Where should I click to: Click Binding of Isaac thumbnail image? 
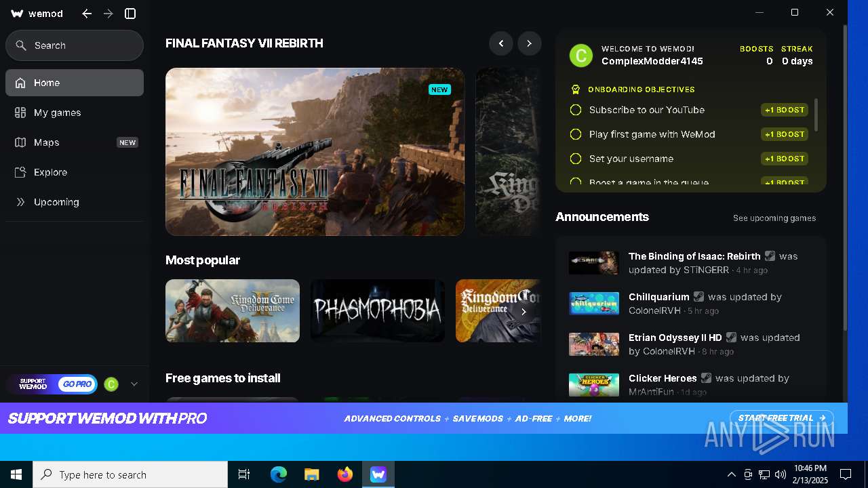[x=594, y=263]
